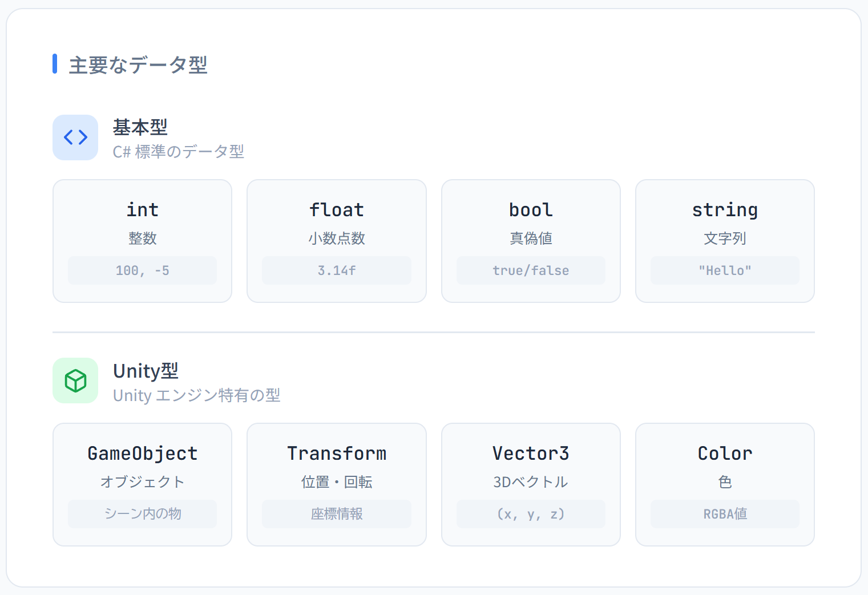Click the (x, y, z) example chip
The image size is (868, 595).
coord(531,514)
